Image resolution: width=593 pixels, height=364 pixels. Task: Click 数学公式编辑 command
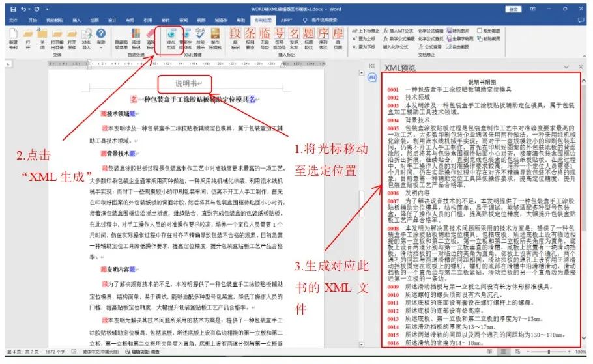click(399, 39)
